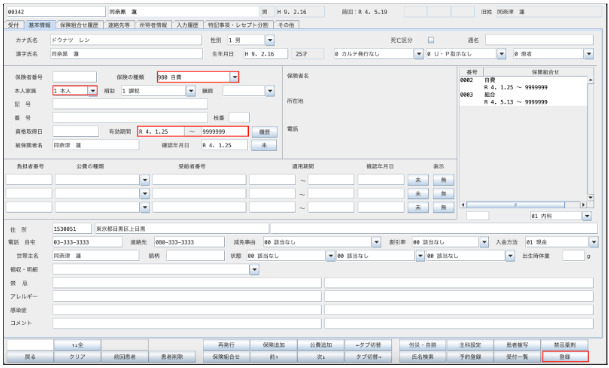609x368 pixels.
Task: Click the 保険追加 add insurance button
Action: point(273,345)
